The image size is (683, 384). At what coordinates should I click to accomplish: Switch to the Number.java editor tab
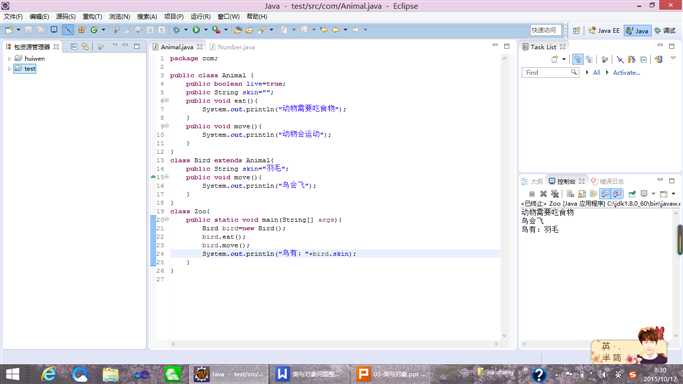(x=233, y=47)
